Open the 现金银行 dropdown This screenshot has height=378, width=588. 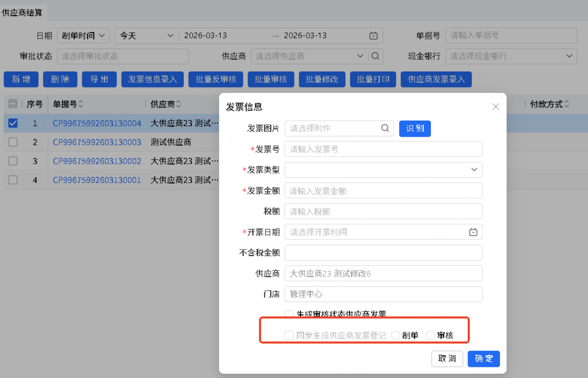pyautogui.click(x=511, y=56)
